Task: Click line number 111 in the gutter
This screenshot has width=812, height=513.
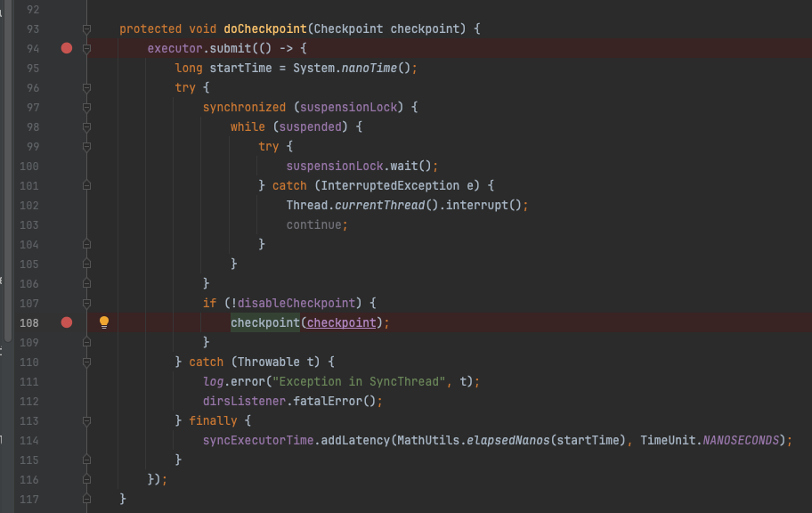Action: tap(29, 382)
